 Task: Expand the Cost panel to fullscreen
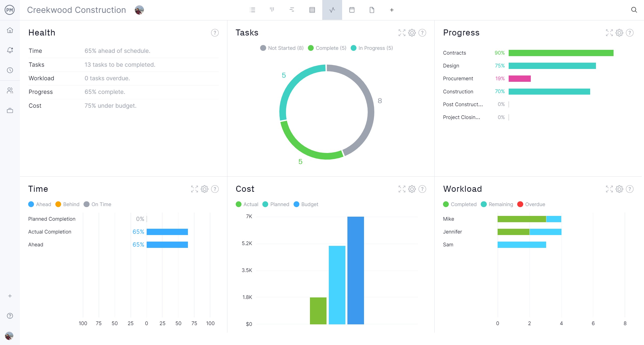[402, 189]
